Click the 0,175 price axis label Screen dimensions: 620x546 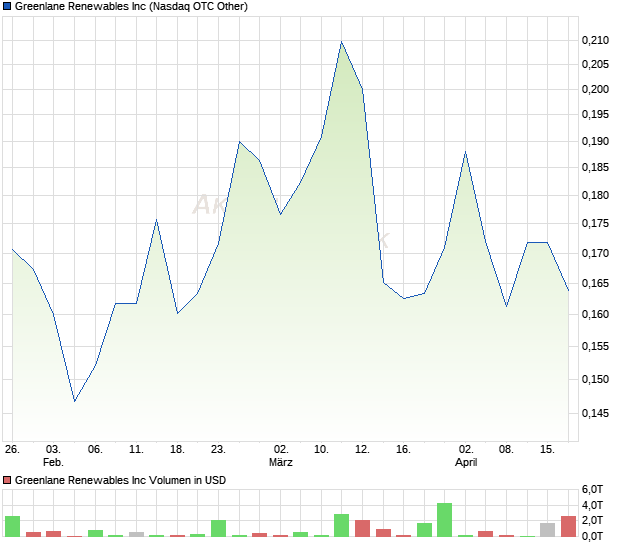(x=595, y=223)
